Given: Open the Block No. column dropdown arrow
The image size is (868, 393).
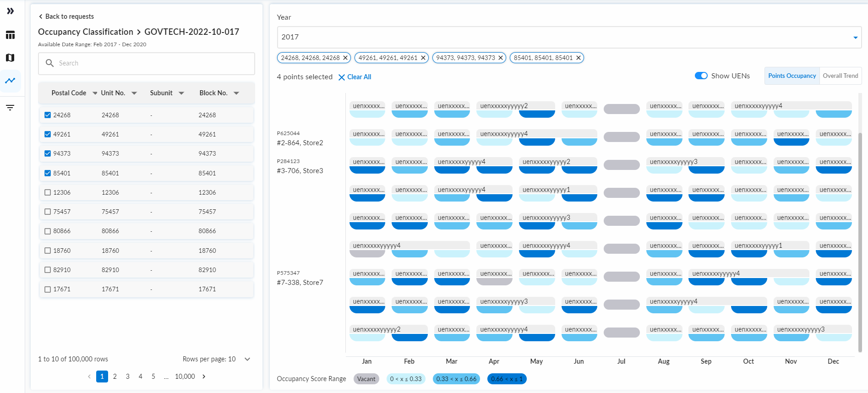Looking at the screenshot, I should point(236,93).
